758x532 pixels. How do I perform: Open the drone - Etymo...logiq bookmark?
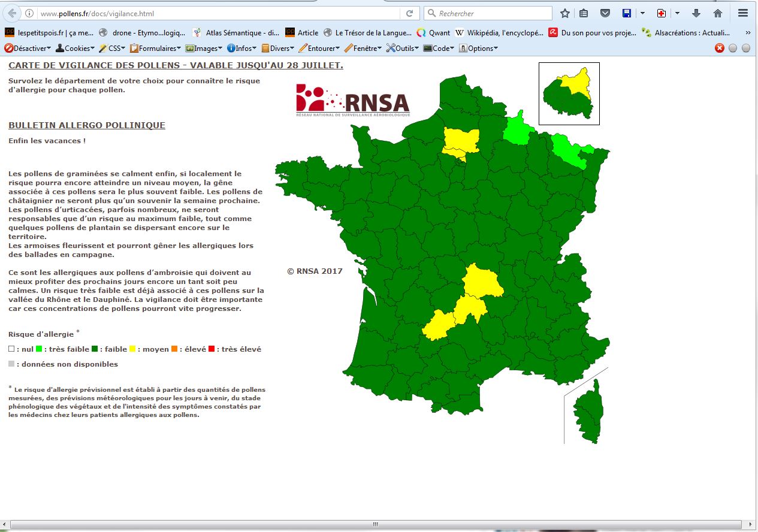[143, 33]
